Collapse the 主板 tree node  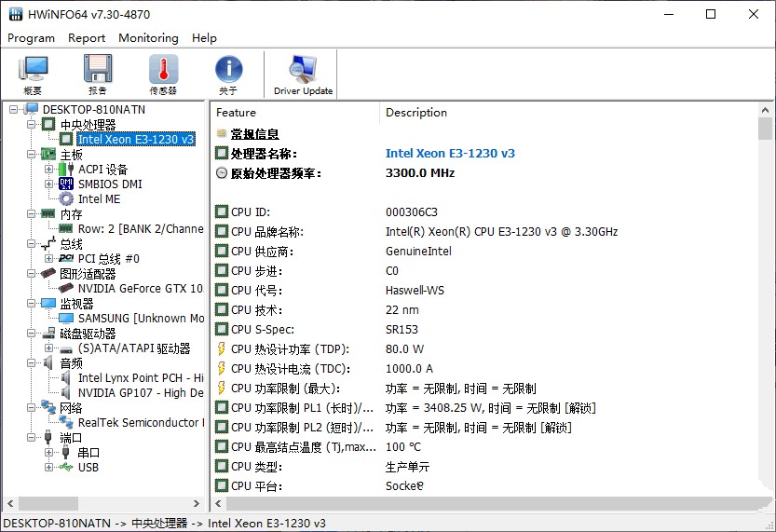click(x=31, y=155)
